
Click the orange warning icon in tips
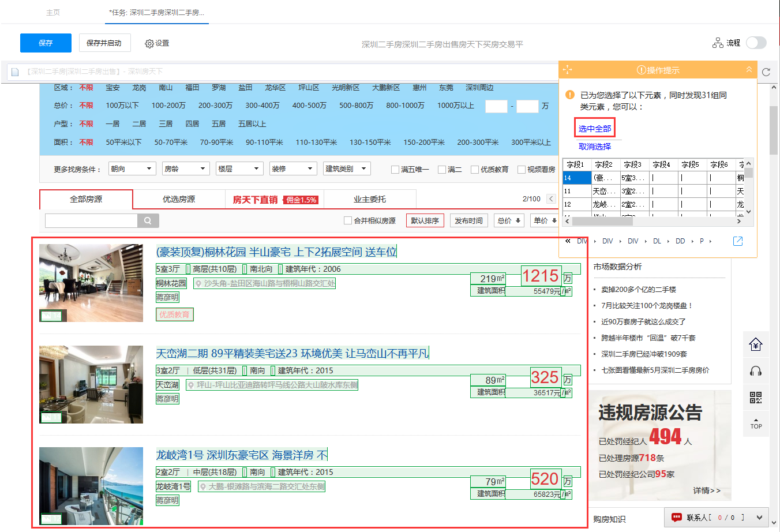coord(570,95)
